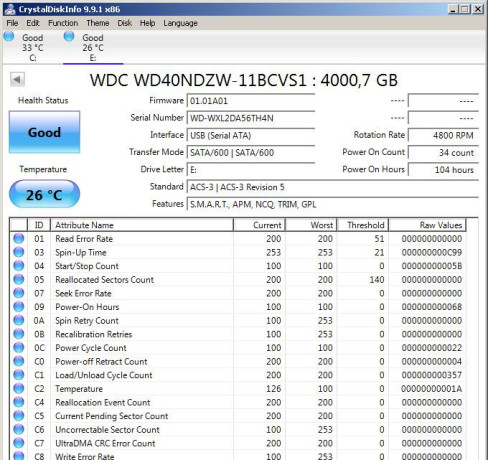Screen dimensions: 488x460
Task: Click the Raw Values column header
Action: click(x=427, y=225)
